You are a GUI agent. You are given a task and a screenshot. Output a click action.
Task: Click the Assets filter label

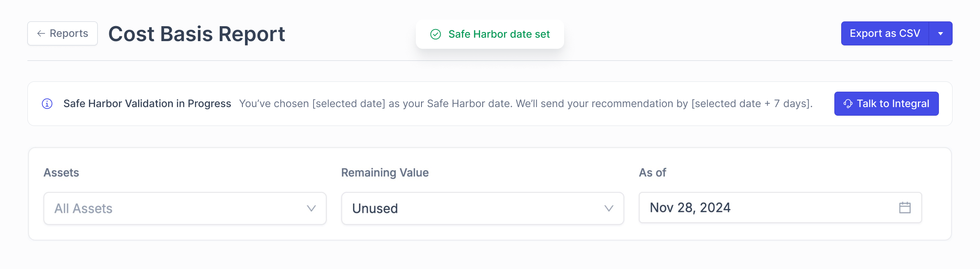click(61, 173)
